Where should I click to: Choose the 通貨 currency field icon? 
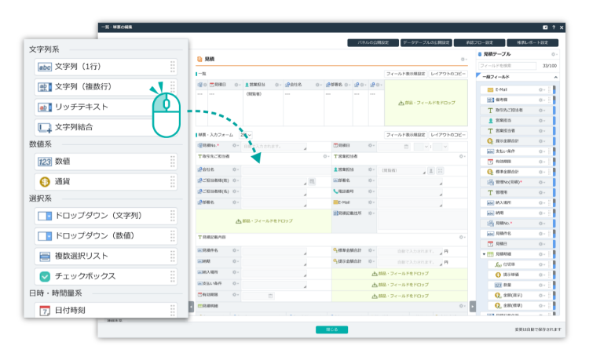click(44, 181)
